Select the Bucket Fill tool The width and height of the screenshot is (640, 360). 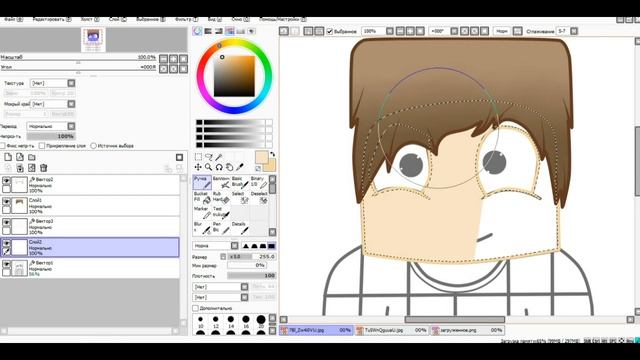point(202,197)
